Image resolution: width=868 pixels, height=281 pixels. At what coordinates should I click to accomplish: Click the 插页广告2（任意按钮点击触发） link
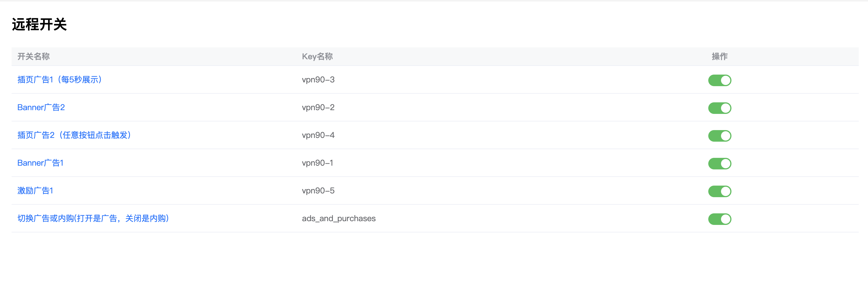pyautogui.click(x=74, y=135)
